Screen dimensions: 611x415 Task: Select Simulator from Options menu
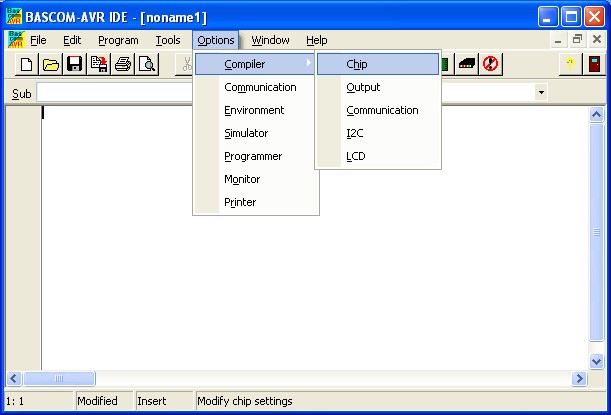point(256,133)
